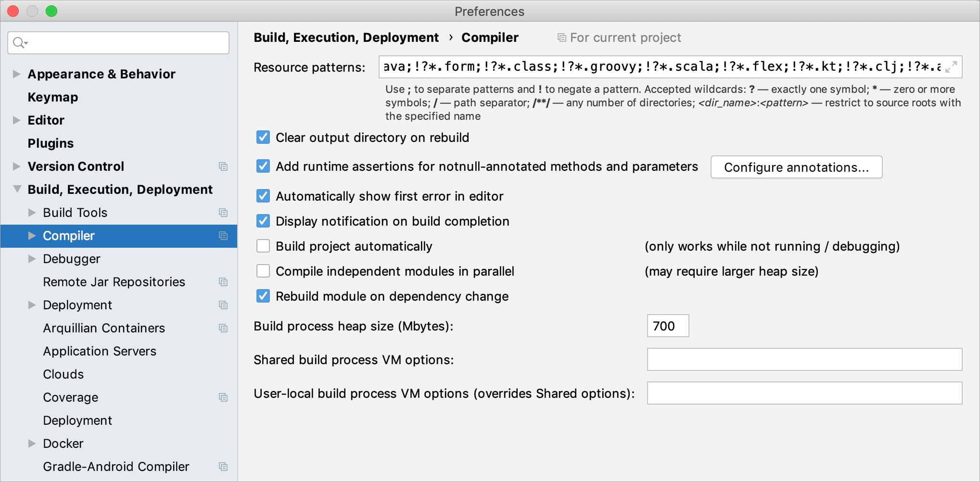
Task: Expand the Docker subtree arrow
Action: tap(32, 444)
